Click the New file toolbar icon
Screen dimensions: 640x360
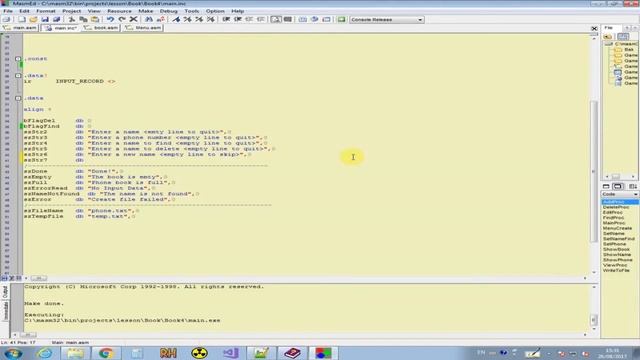click(22, 20)
